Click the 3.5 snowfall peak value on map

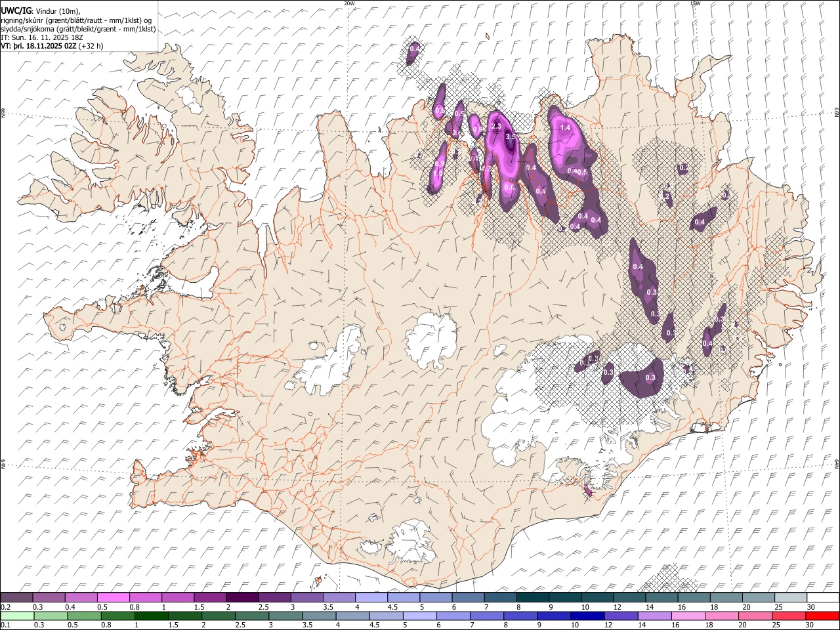point(511,136)
